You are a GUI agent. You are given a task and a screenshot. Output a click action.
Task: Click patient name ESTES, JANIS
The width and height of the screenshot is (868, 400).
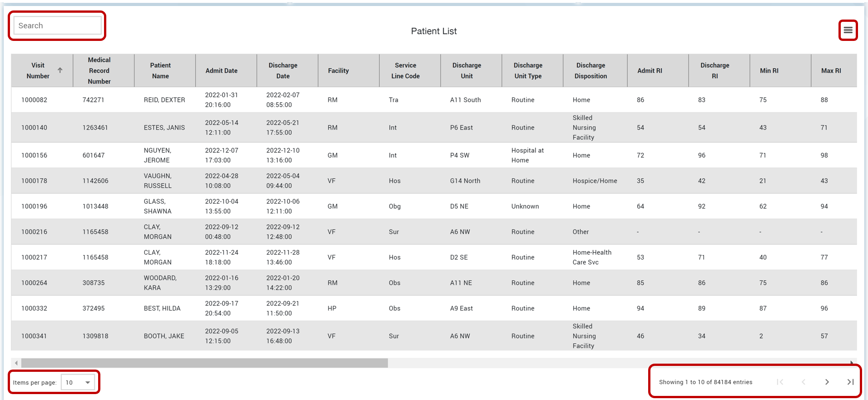click(164, 128)
